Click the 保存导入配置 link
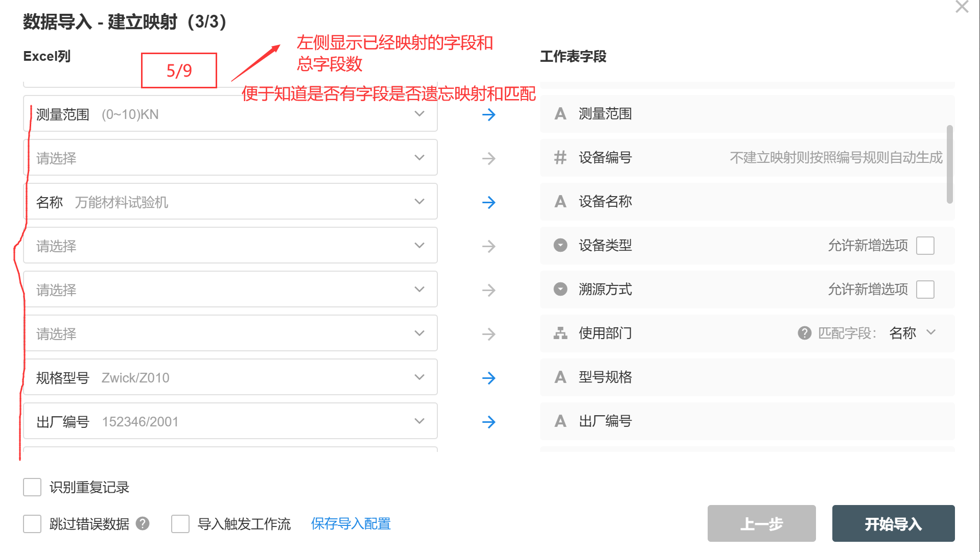The image size is (980, 552). (351, 523)
